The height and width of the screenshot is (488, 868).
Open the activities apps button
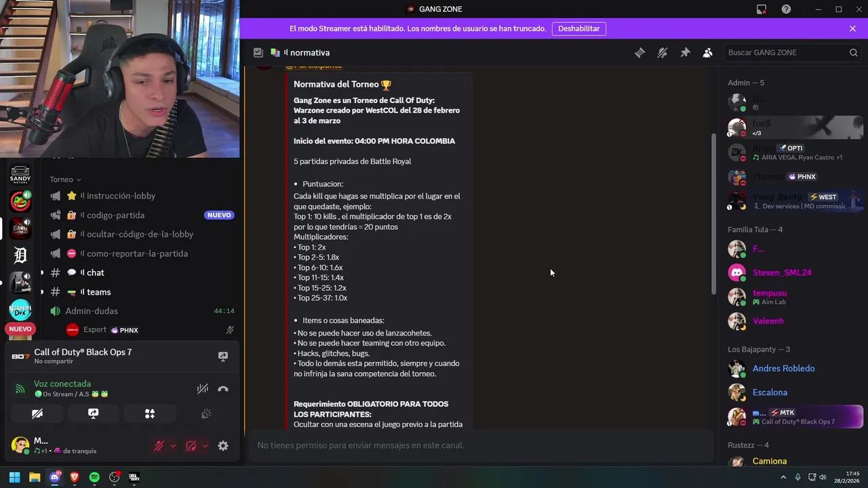pyautogui.click(x=150, y=413)
